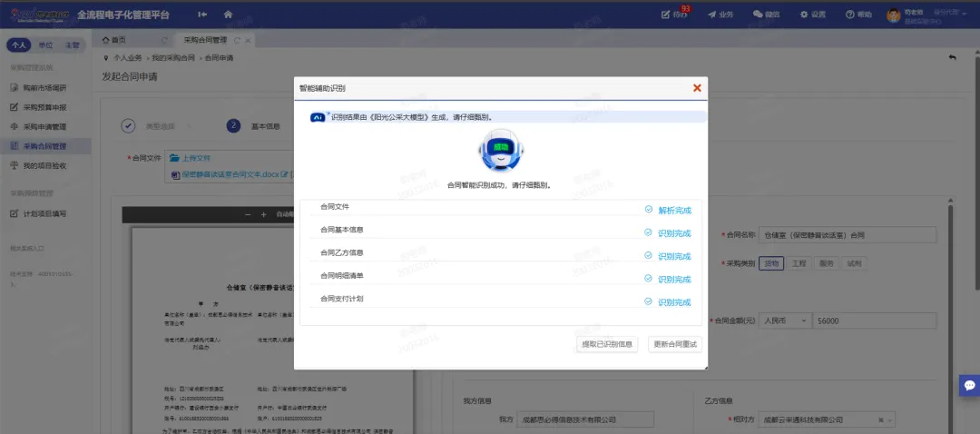This screenshot has height=434, width=980.
Task: Click check-circle icon in 合同支付计划 row
Action: pos(649,301)
